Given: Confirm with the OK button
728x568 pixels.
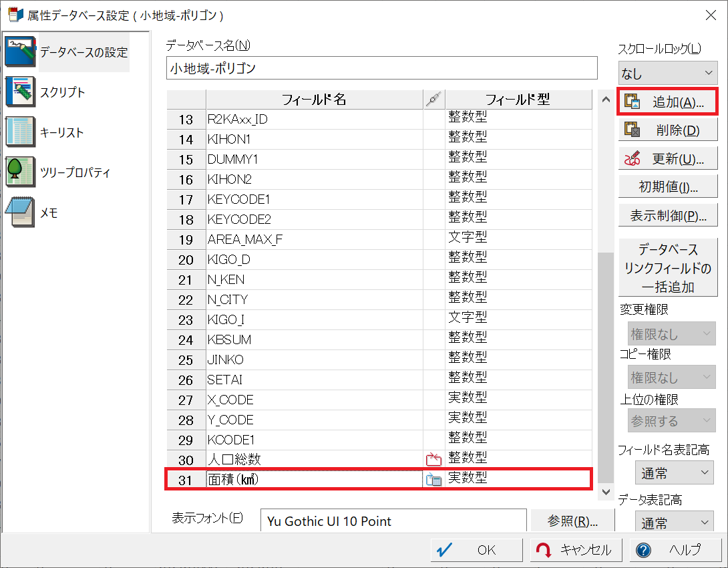Looking at the screenshot, I should 476,550.
